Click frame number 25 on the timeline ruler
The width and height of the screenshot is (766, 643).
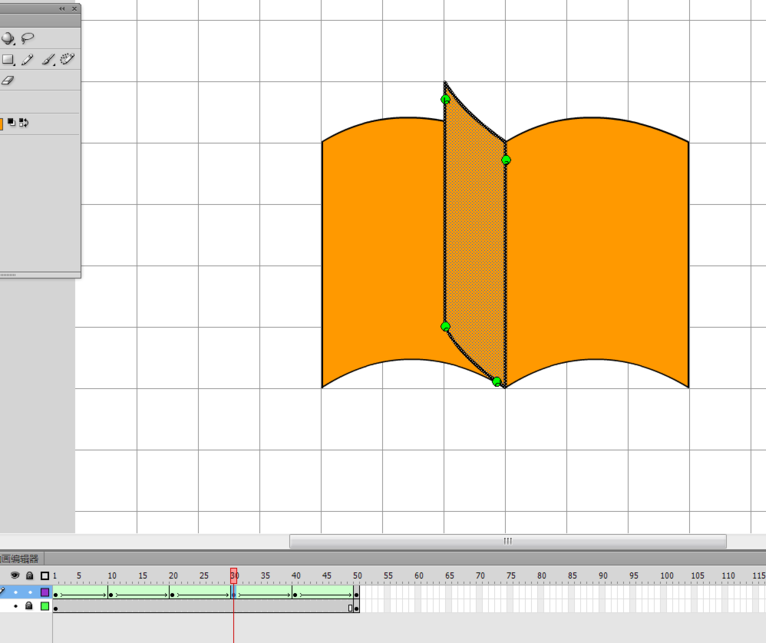tap(204, 576)
